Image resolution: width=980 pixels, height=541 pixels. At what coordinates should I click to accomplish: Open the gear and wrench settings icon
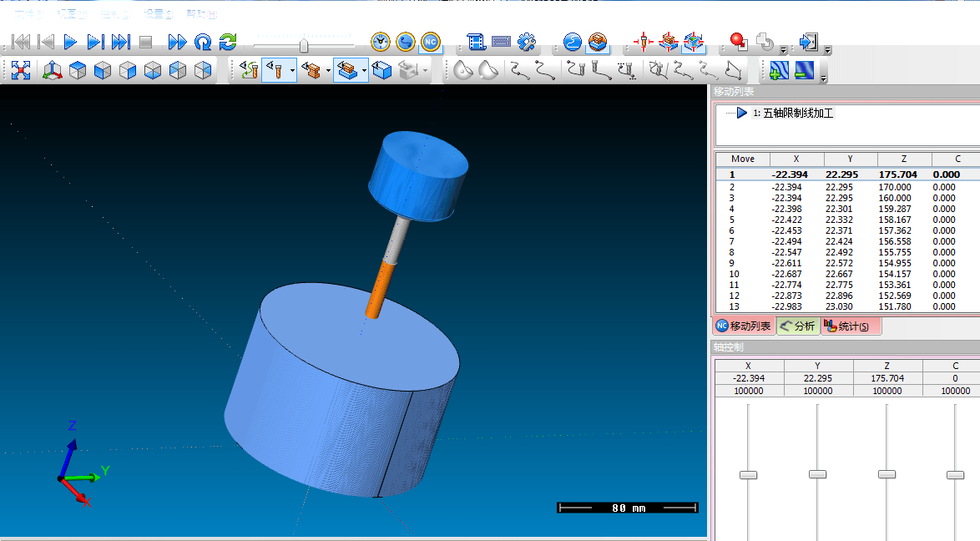point(526,42)
